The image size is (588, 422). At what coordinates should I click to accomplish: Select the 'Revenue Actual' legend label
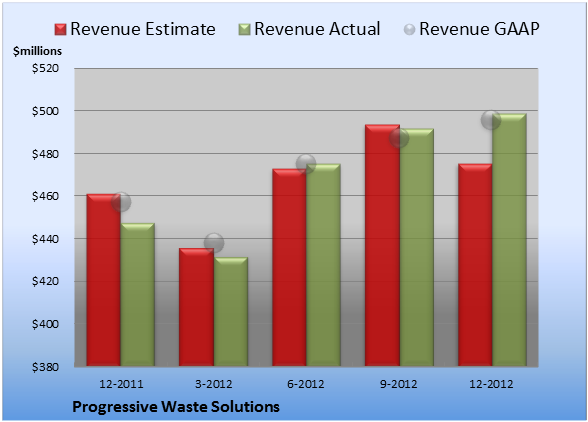(x=317, y=29)
